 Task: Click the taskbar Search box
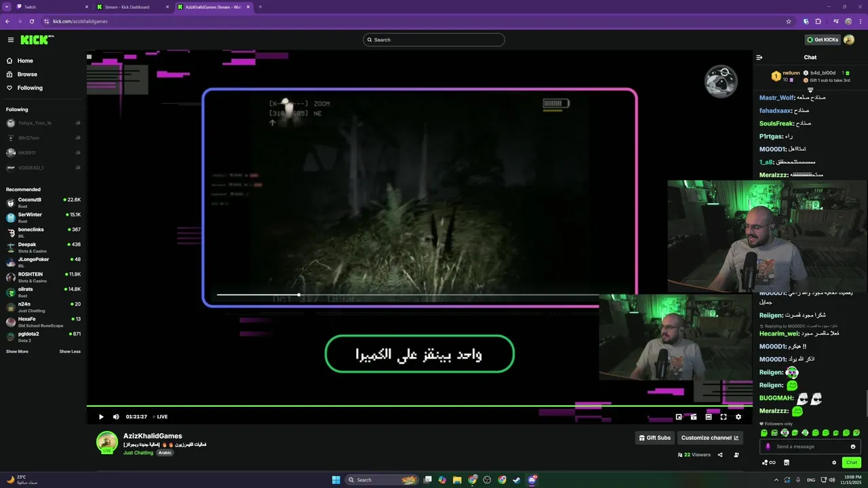tap(383, 480)
